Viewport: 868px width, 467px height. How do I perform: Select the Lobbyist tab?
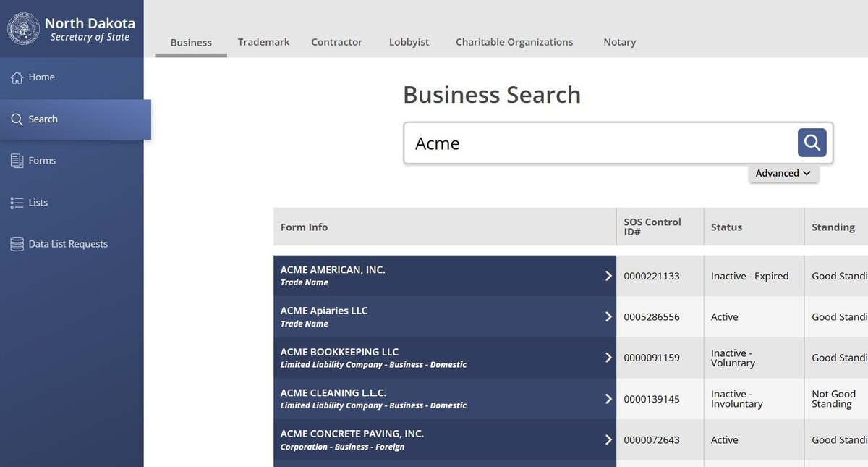409,42
